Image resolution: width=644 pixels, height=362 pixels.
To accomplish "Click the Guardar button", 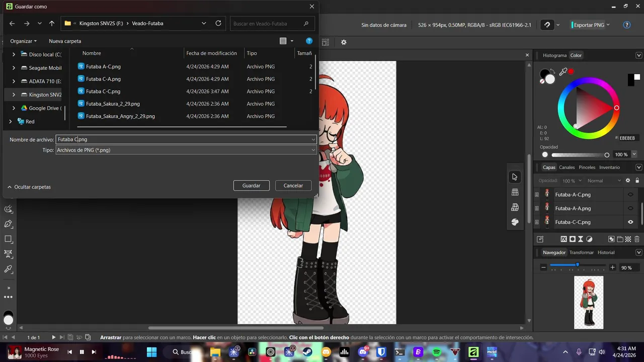I will [x=252, y=186].
